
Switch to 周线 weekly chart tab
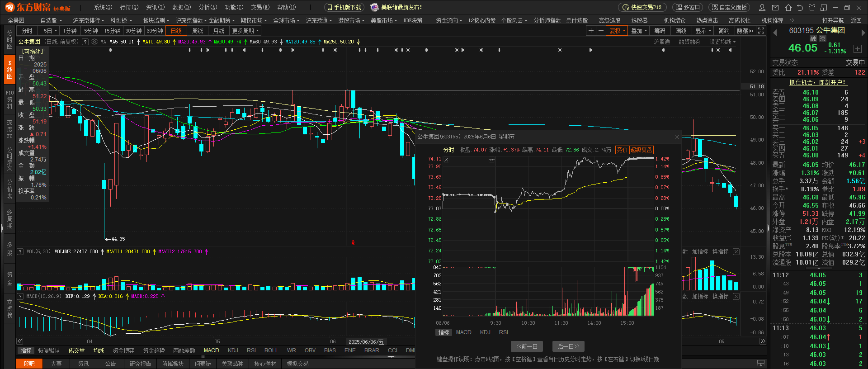tap(198, 31)
